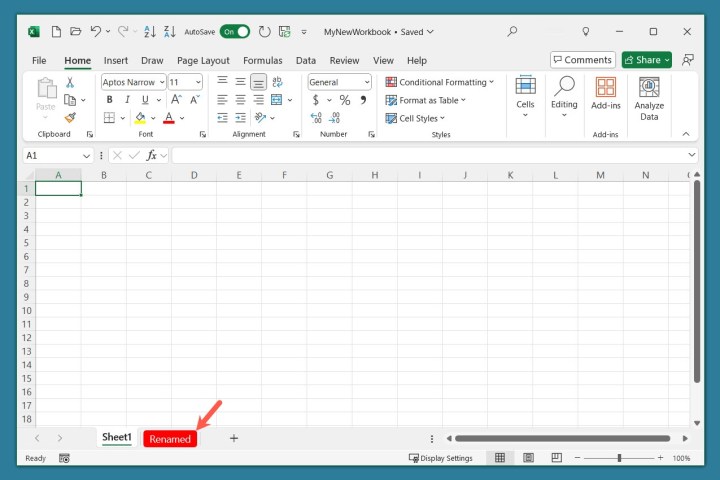Add a new sheet with plus icon
720x480 pixels.
click(234, 438)
